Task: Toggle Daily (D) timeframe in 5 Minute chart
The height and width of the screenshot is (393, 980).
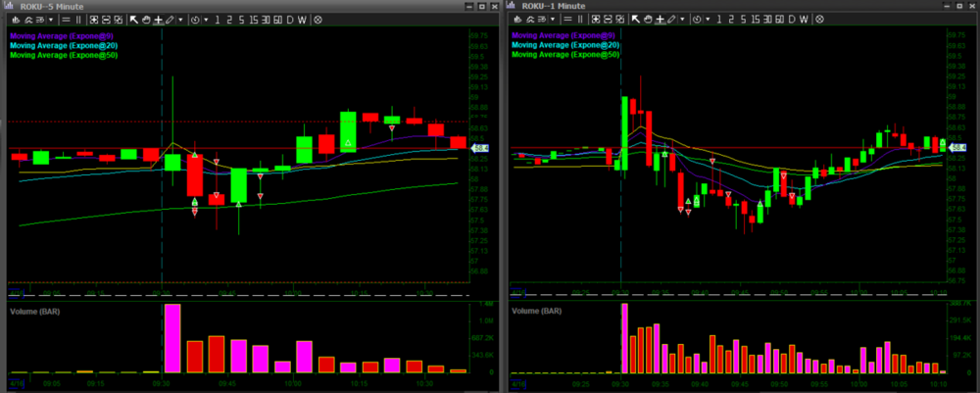Action: point(289,20)
